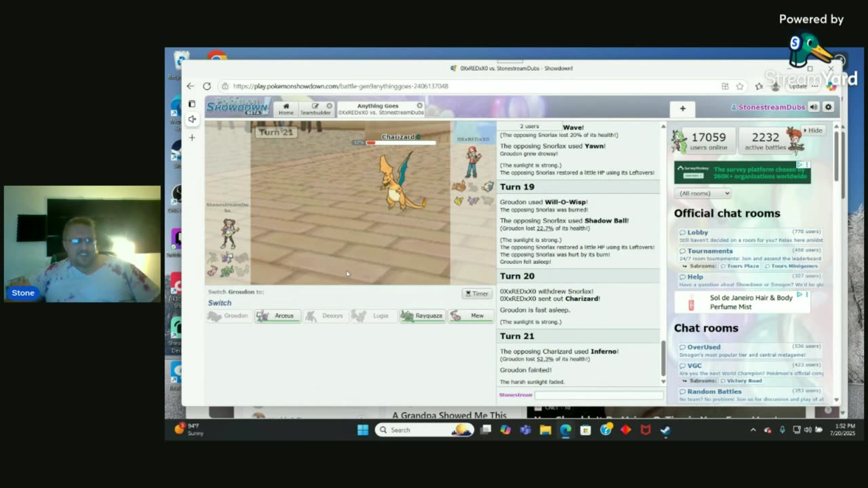868x488 pixels.
Task: Switch to the Teambuilder tab
Action: pyautogui.click(x=316, y=109)
